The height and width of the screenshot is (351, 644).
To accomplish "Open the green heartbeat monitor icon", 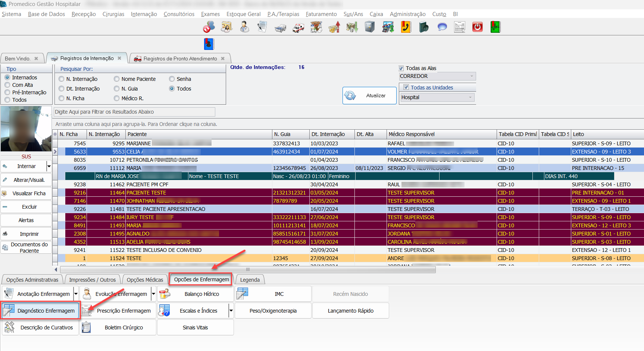I will click(x=495, y=27).
